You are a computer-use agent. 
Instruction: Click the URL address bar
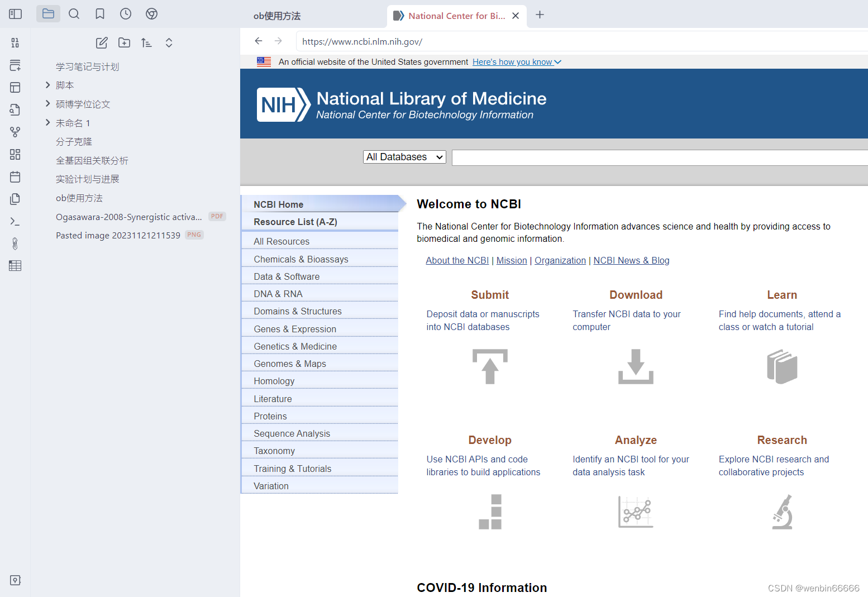point(581,41)
